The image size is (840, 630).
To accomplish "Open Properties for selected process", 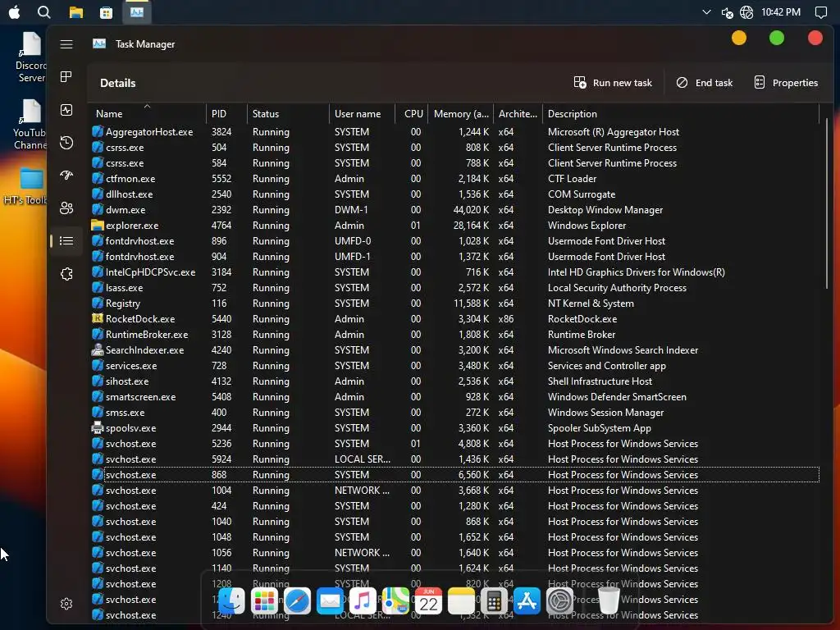I will (x=786, y=83).
